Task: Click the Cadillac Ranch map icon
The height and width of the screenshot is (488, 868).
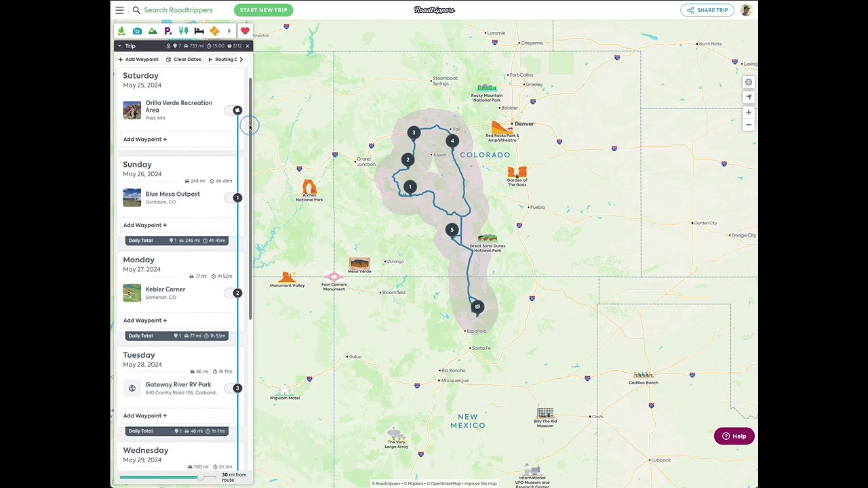Action: 643,375
